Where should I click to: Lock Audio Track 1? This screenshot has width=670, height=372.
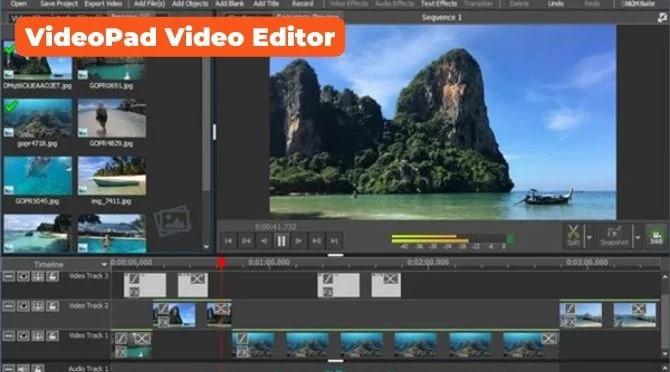tap(38, 368)
